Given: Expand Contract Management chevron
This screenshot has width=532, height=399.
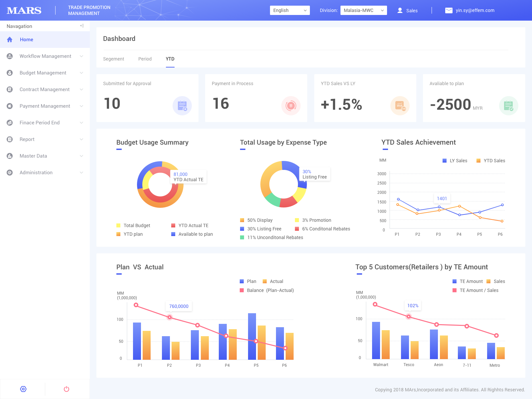Looking at the screenshot, I should pos(81,89).
